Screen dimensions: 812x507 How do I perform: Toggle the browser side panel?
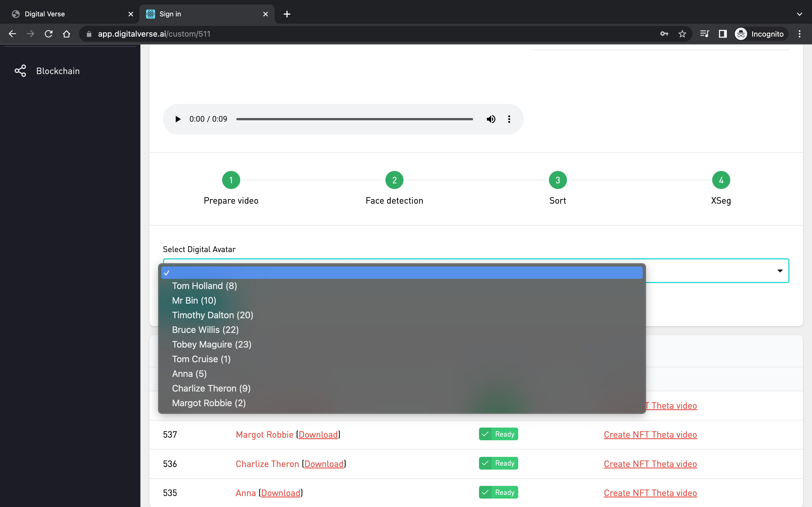[722, 34]
